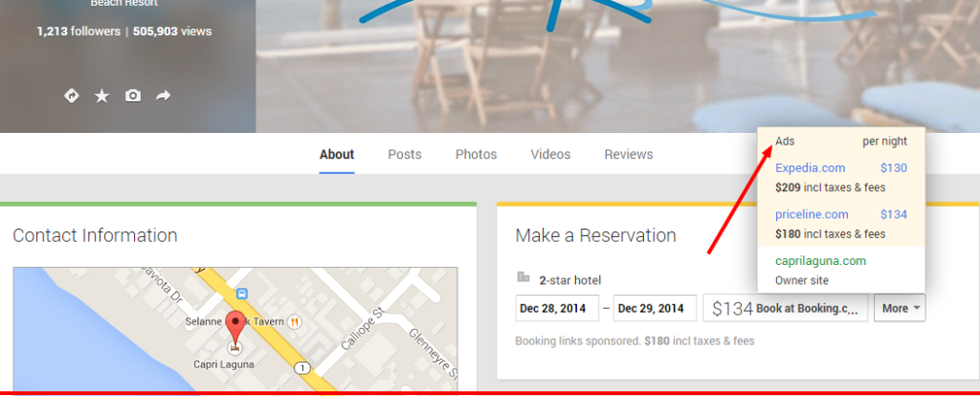View the Reviews tab
980x396 pixels.
coord(628,154)
